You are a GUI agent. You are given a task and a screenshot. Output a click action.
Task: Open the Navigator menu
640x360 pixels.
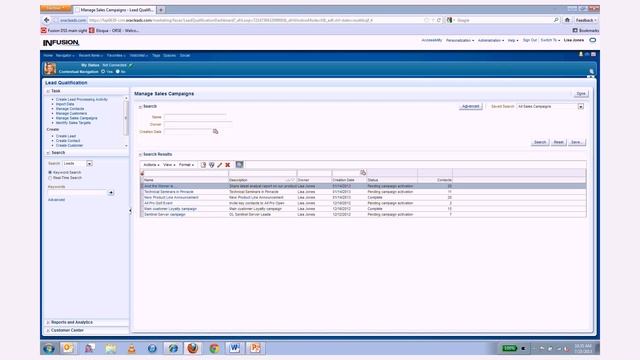(x=65, y=56)
